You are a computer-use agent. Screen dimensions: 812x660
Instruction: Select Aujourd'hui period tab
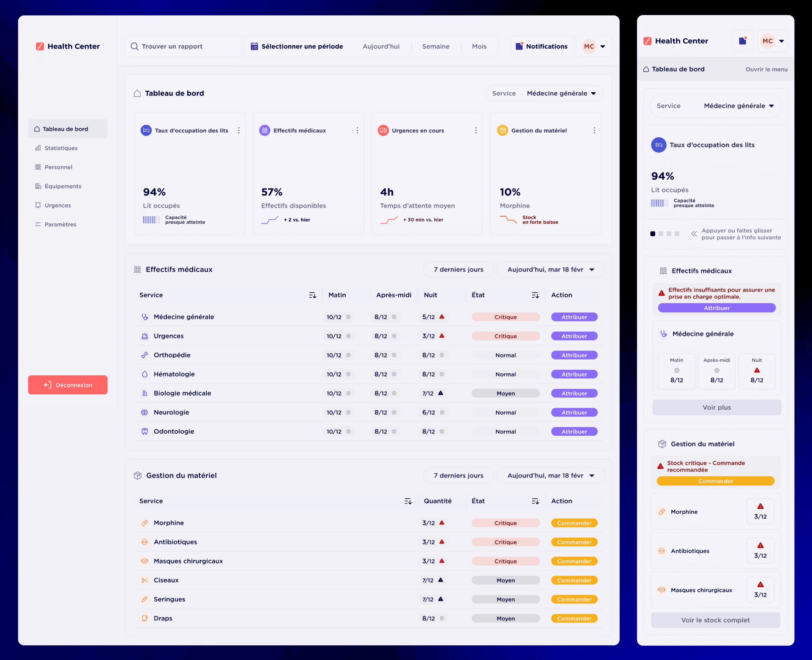tap(381, 47)
